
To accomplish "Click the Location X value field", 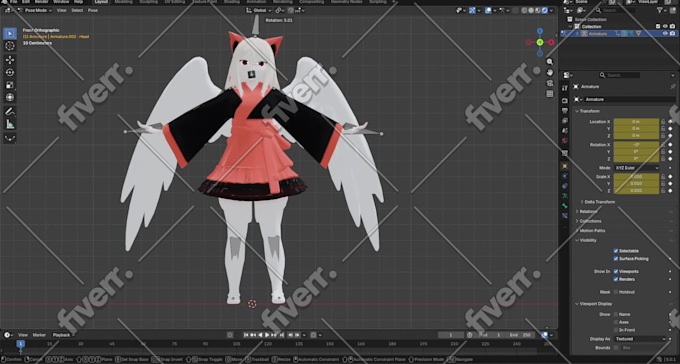I will (636, 122).
